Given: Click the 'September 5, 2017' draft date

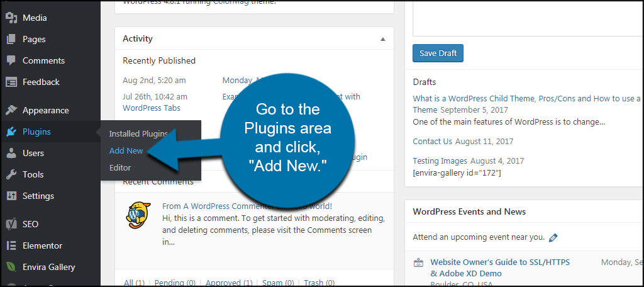Looking at the screenshot, I should coord(474,110).
